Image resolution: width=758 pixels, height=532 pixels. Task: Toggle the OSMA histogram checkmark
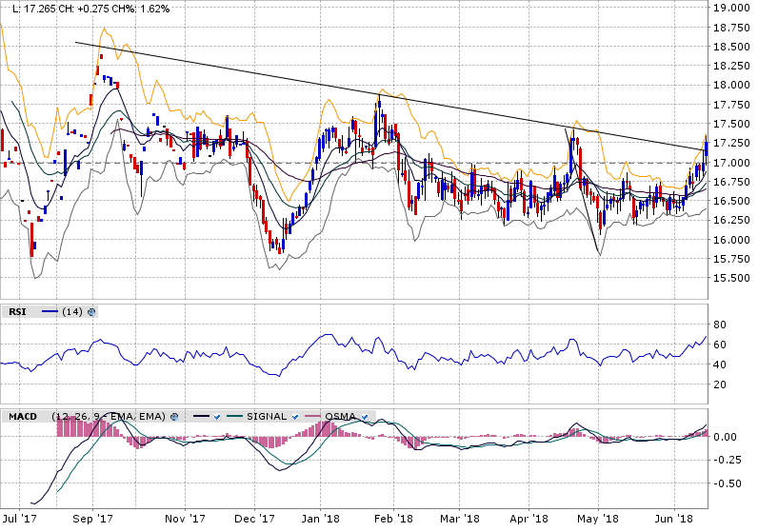[365, 417]
